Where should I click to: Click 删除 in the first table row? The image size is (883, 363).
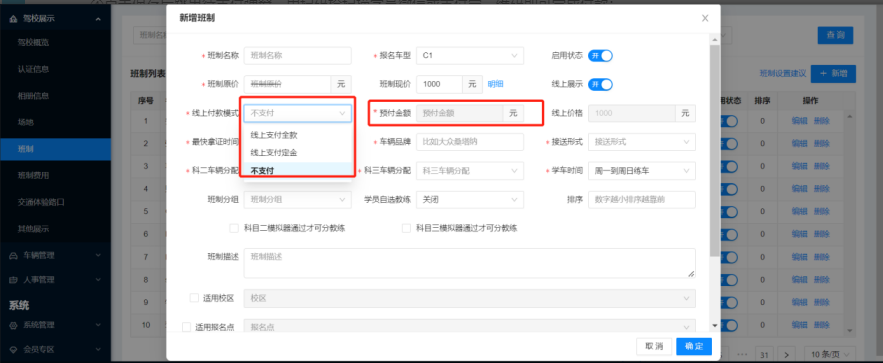pyautogui.click(x=822, y=120)
